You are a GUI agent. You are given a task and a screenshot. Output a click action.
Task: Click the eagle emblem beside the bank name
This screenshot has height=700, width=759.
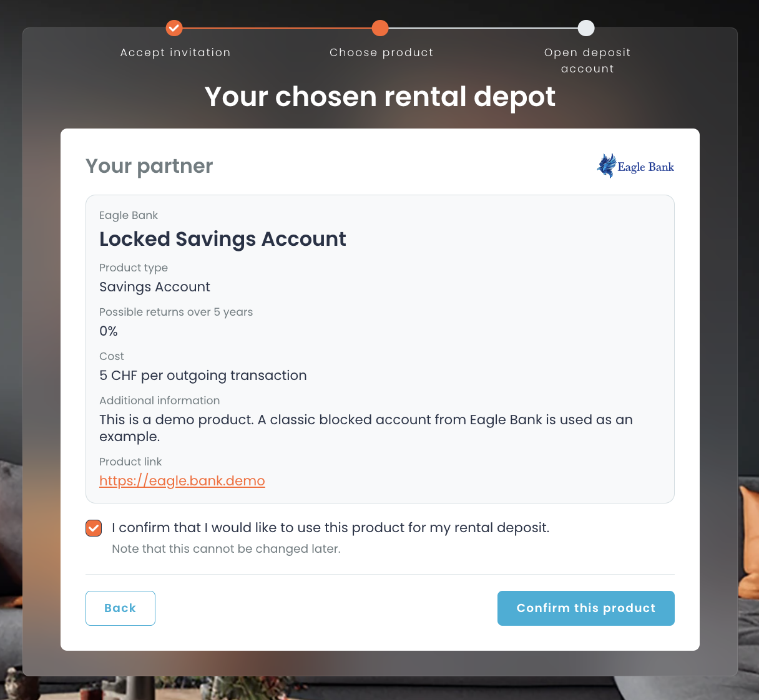605,166
